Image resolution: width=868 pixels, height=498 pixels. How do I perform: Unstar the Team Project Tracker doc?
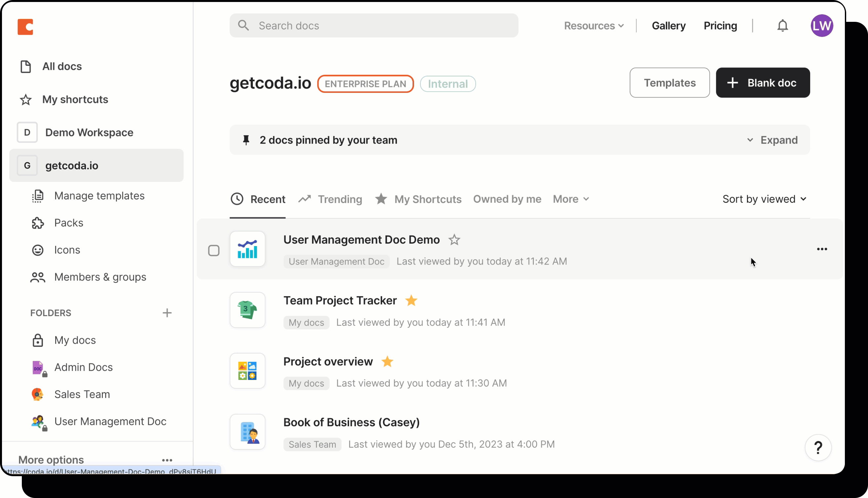pyautogui.click(x=411, y=300)
